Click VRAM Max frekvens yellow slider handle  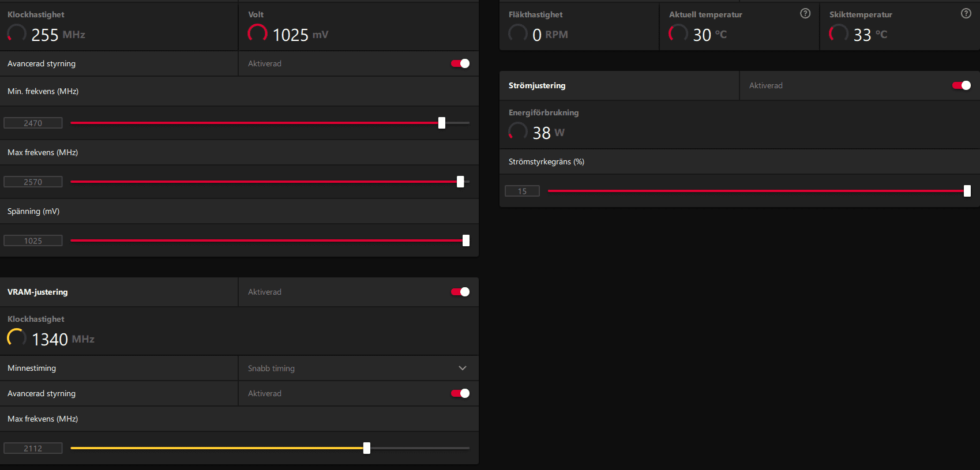(x=367, y=448)
